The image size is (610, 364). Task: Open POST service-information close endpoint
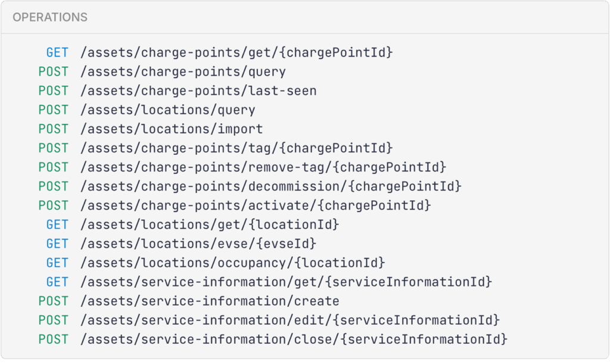point(294,339)
